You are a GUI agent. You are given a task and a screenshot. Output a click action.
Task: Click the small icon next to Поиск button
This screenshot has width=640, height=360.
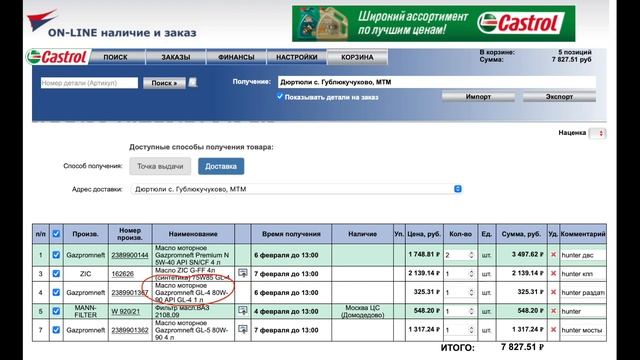pyautogui.click(x=193, y=82)
